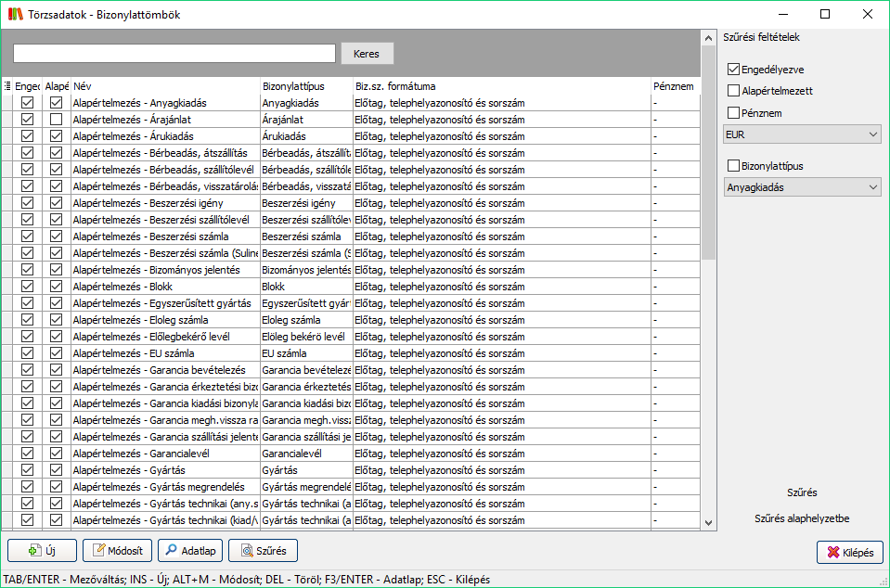Click the search text field

pos(174,54)
